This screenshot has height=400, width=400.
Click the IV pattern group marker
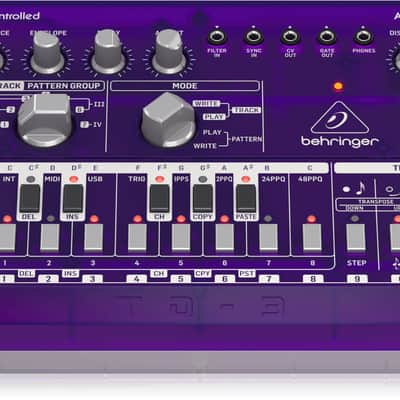click(97, 125)
